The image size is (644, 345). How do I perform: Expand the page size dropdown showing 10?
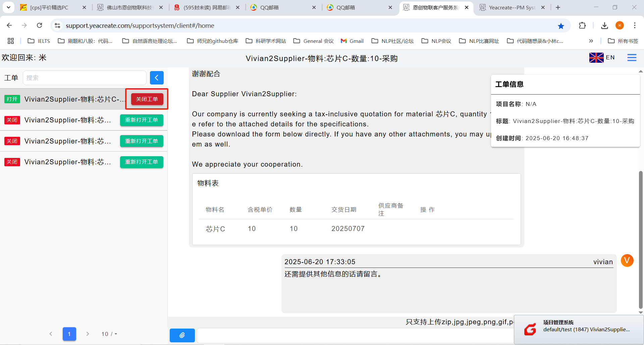(x=109, y=334)
